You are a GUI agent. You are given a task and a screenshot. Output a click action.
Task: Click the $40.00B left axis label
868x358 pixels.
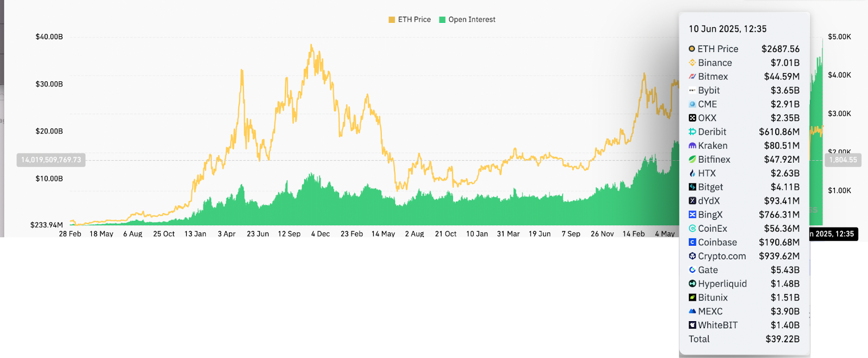(x=49, y=37)
